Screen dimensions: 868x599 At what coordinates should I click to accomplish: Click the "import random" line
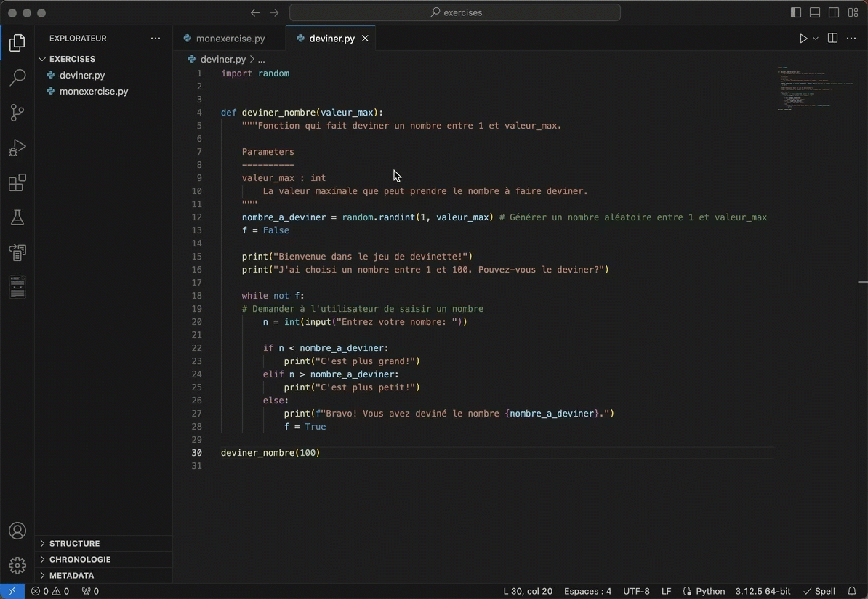pyautogui.click(x=255, y=73)
